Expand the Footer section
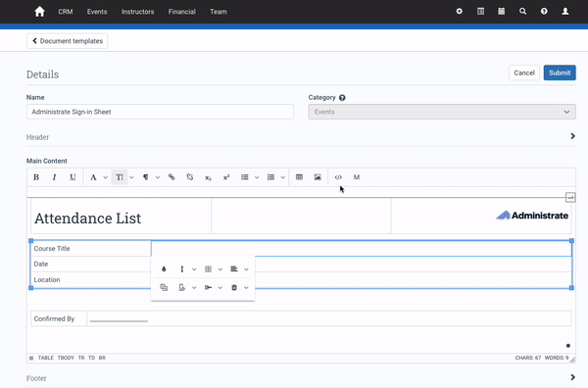This screenshot has width=588, height=388. click(572, 377)
